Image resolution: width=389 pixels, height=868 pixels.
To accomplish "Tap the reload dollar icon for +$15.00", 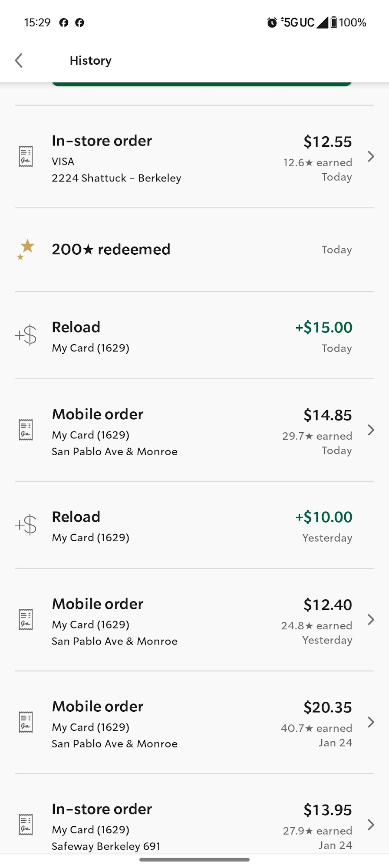I will pyautogui.click(x=26, y=335).
